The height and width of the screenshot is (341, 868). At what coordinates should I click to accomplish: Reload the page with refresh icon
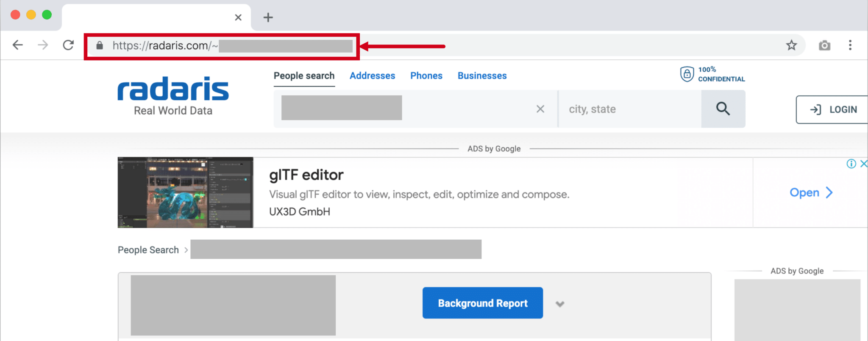coord(68,45)
